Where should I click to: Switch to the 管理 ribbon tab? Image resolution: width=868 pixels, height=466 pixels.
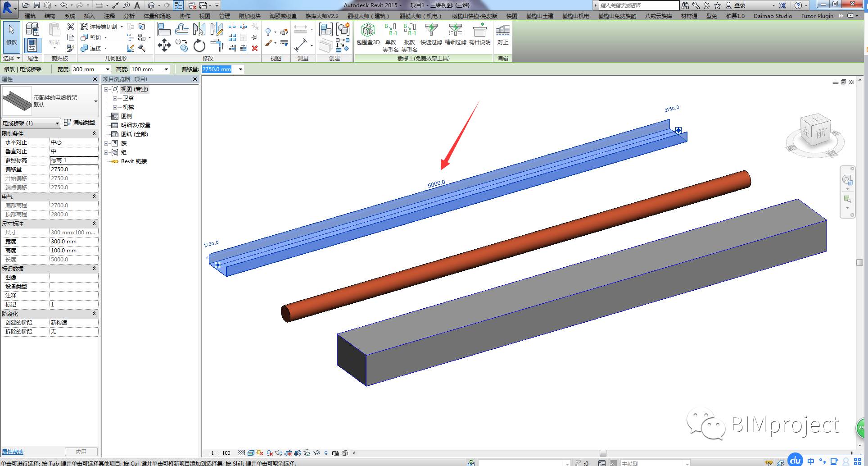point(224,16)
